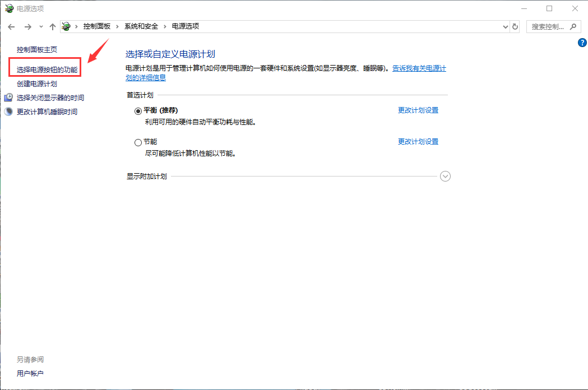Expand chevron after 系统和安全 breadcrumb
This screenshot has width=588, height=390.
[165, 26]
